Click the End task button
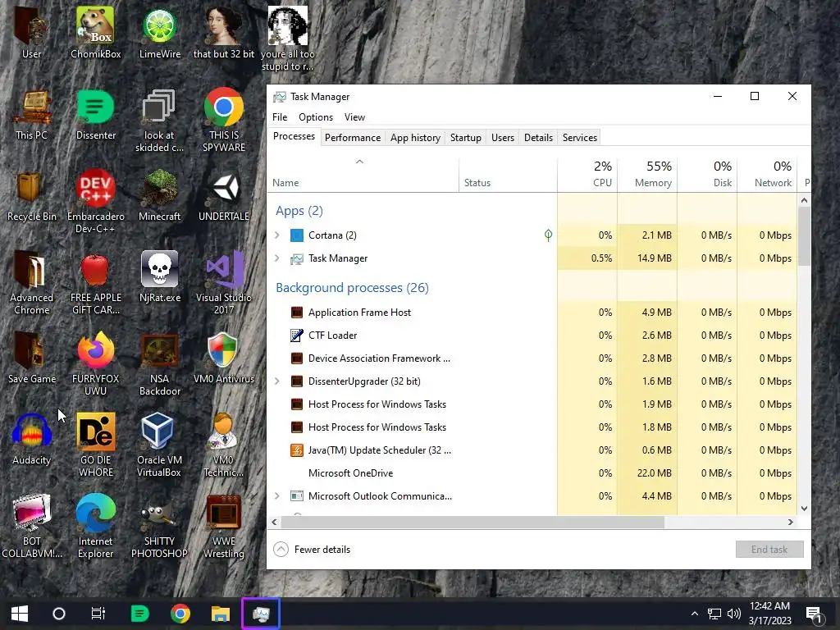840x630 pixels. [769, 549]
